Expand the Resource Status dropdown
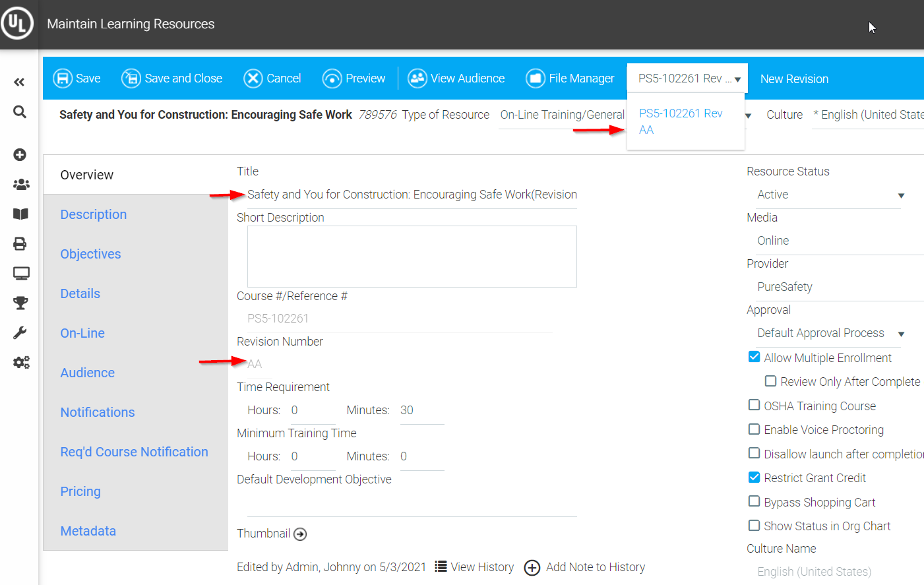 tap(901, 195)
